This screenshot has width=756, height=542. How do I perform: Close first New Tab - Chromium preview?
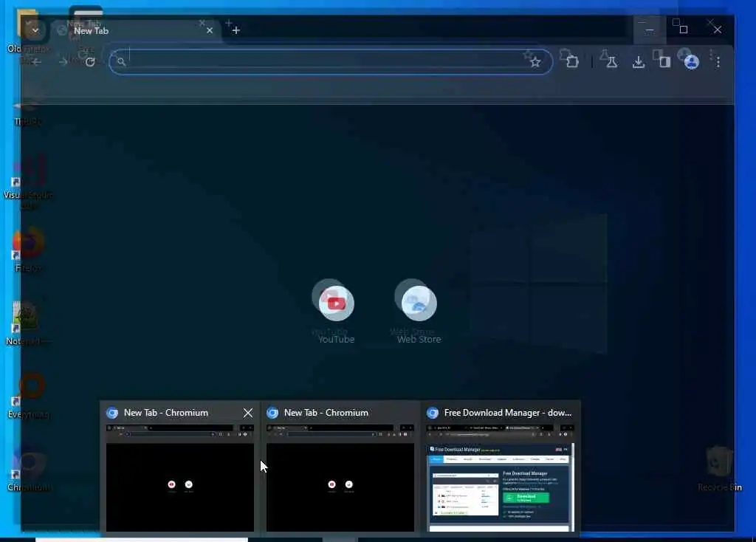(248, 413)
